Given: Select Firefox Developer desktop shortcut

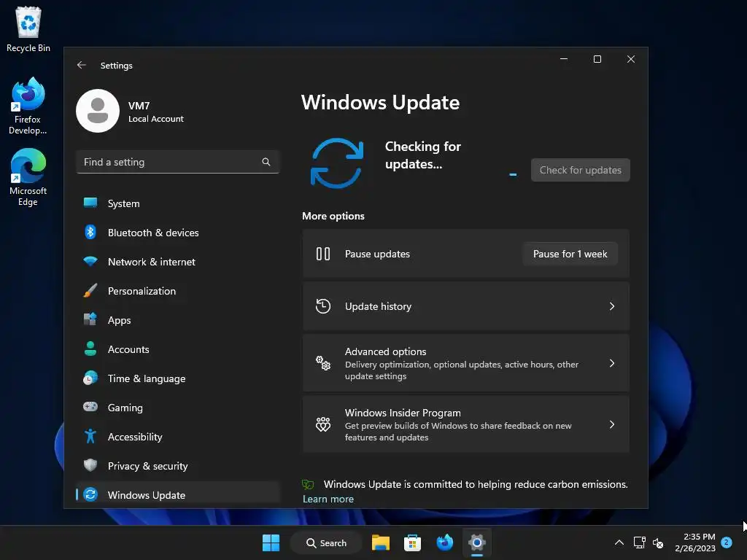Looking at the screenshot, I should pyautogui.click(x=28, y=106).
